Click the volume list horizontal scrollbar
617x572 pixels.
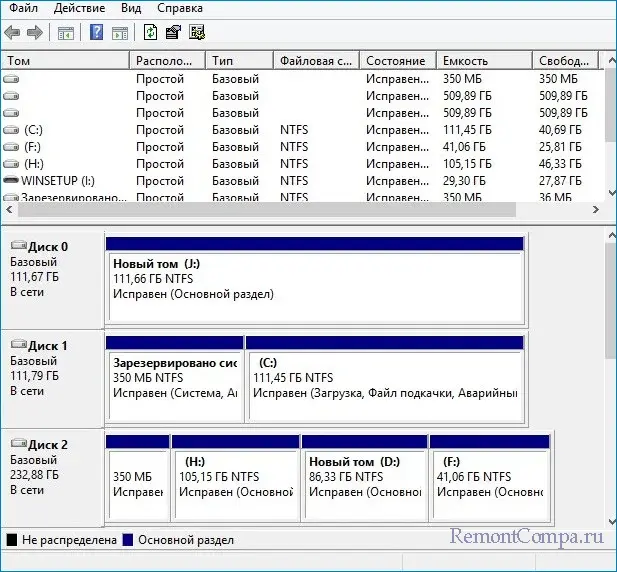coord(260,210)
